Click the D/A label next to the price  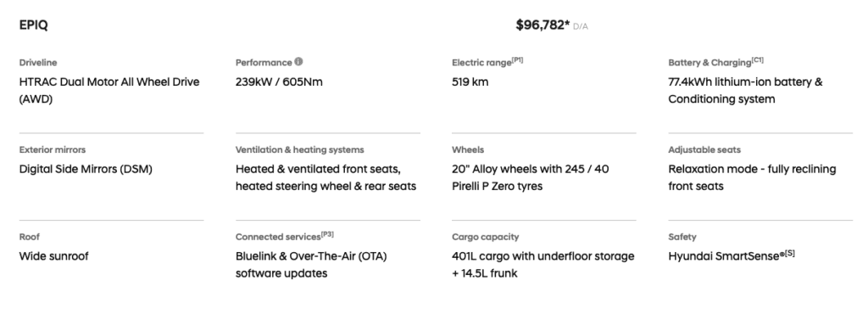(580, 26)
